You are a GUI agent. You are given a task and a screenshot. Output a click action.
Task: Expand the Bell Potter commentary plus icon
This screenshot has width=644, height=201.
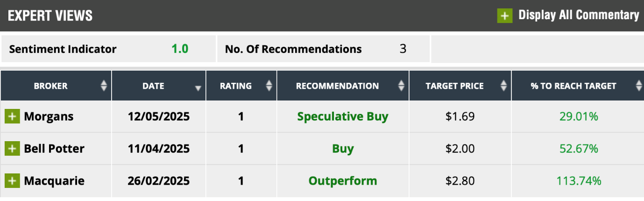tap(12, 149)
